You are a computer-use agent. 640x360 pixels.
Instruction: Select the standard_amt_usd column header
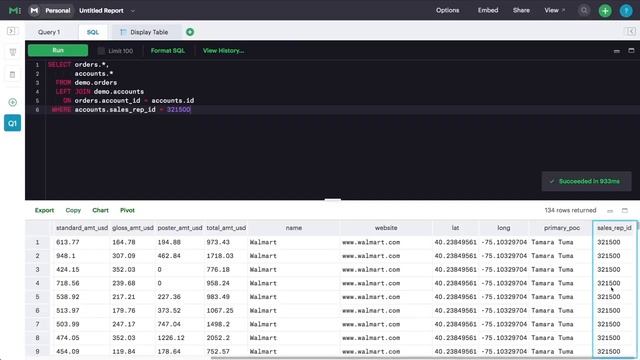point(82,228)
